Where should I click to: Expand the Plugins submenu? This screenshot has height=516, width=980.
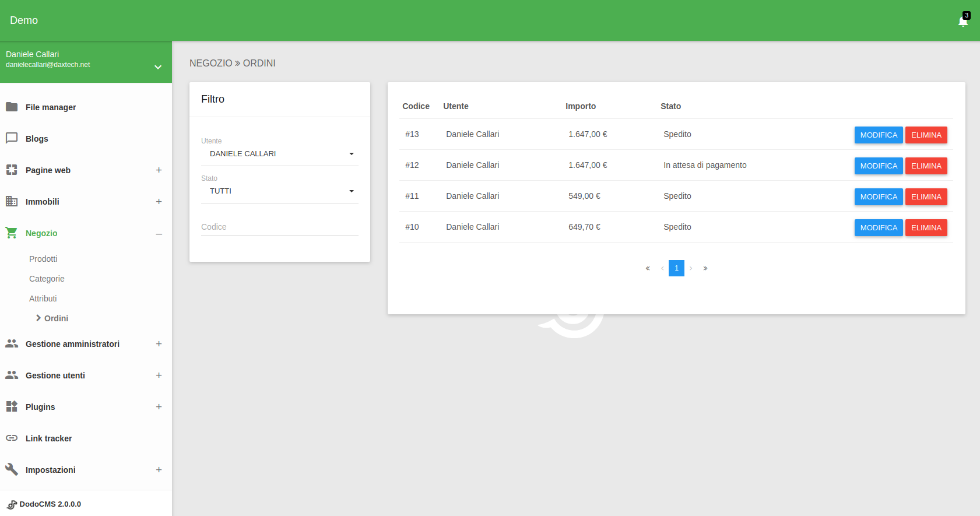(159, 407)
